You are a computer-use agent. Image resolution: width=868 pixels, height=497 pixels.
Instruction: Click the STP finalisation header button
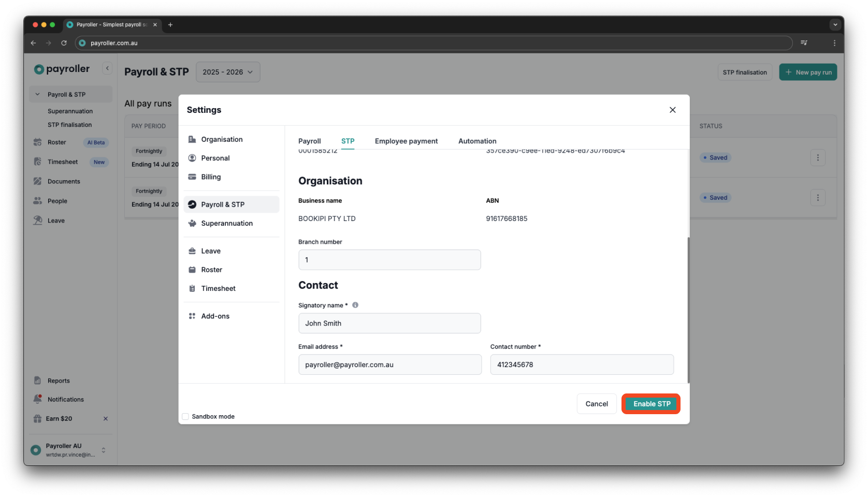pos(745,72)
